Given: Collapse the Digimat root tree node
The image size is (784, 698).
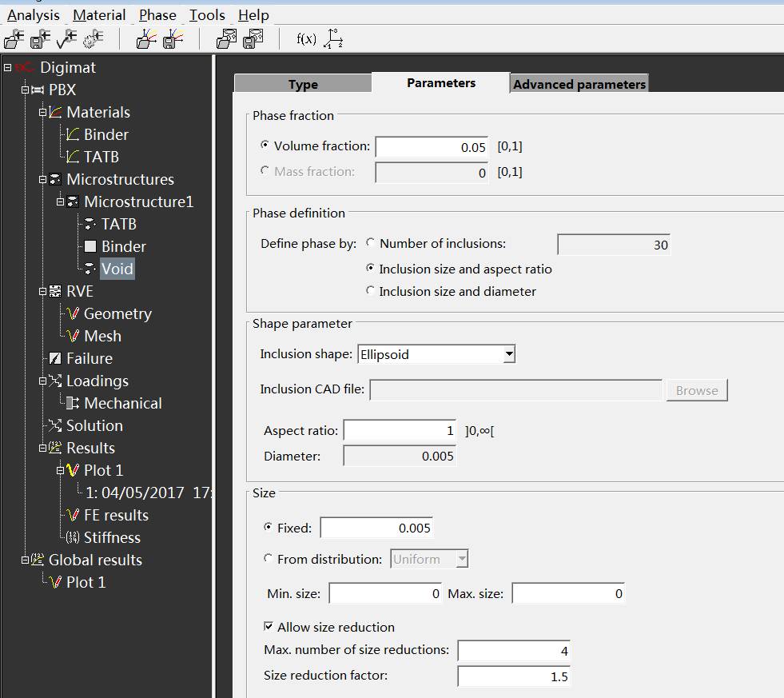Looking at the screenshot, I should click(7, 67).
